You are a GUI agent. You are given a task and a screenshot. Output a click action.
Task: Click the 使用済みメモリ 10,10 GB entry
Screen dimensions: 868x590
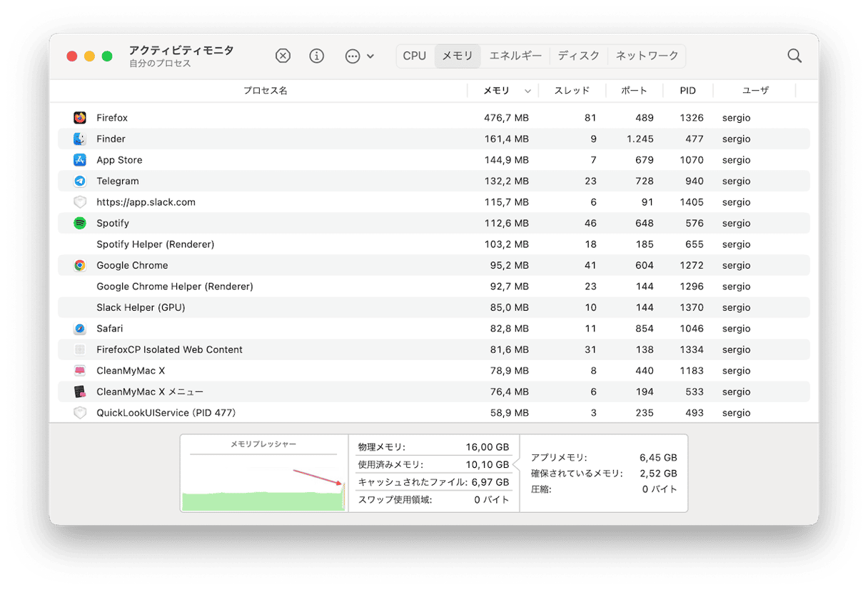pyautogui.click(x=433, y=465)
